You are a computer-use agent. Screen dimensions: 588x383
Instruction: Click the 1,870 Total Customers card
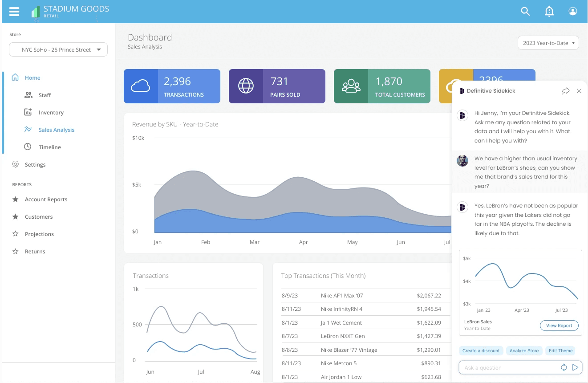tap(382, 86)
